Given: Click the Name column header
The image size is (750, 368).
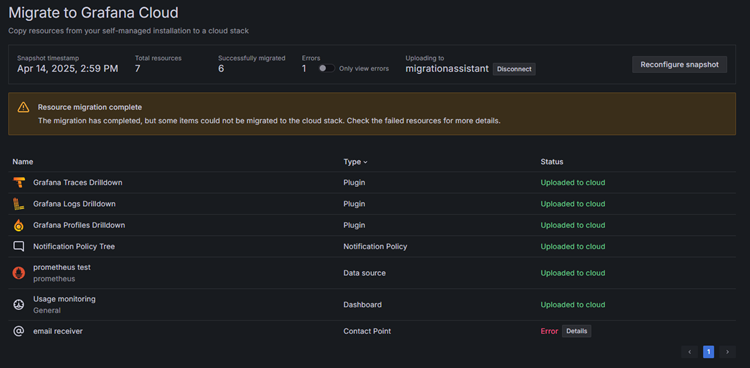Looking at the screenshot, I should pos(22,162).
